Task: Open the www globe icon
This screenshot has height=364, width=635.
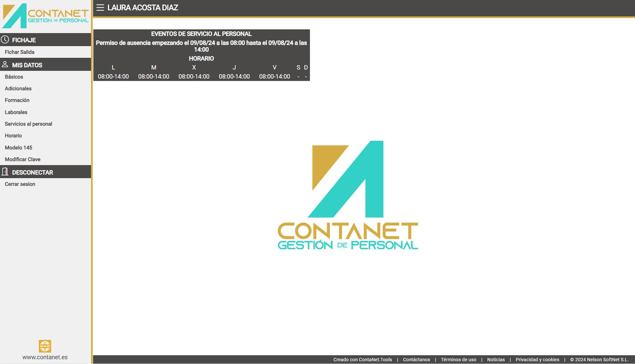Action: click(45, 346)
